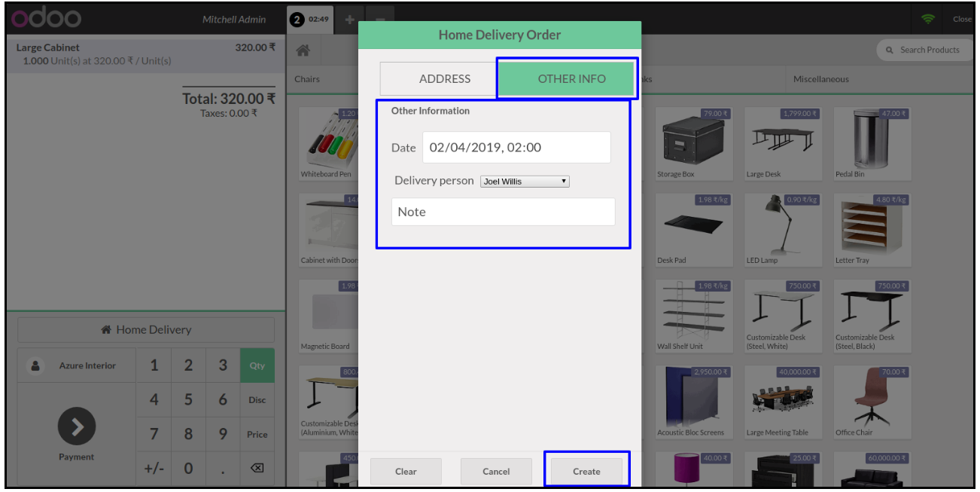Switch numpad to Price mode
This screenshot has width=980, height=492.
(257, 435)
